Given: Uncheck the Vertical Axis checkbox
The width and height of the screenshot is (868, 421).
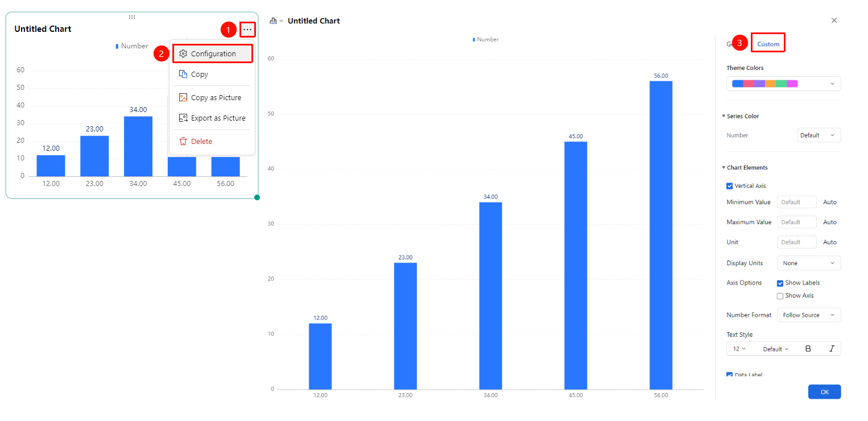Looking at the screenshot, I should 730,186.
